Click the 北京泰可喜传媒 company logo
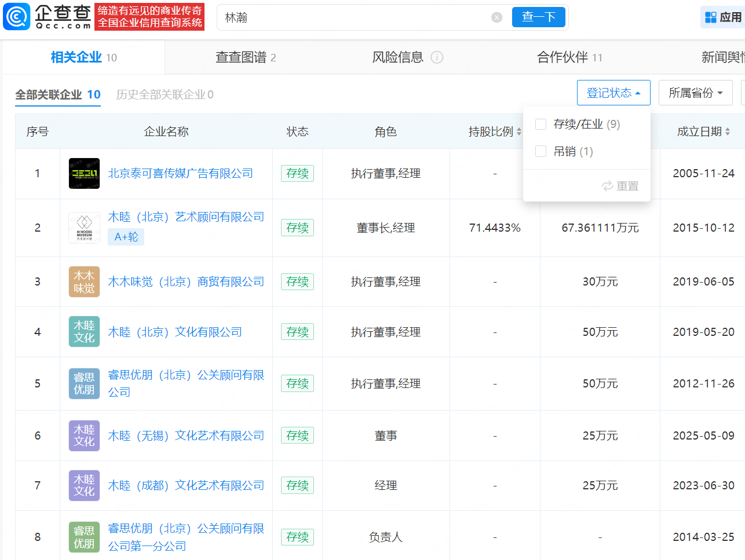Image resolution: width=745 pixels, height=560 pixels. [84, 173]
